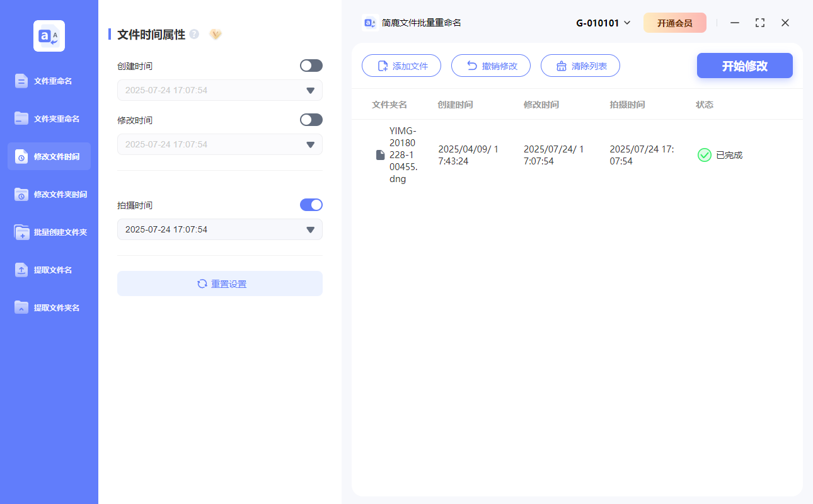
Task: Select the 修改文件夹时间 sidebar tool
Action: [x=49, y=194]
